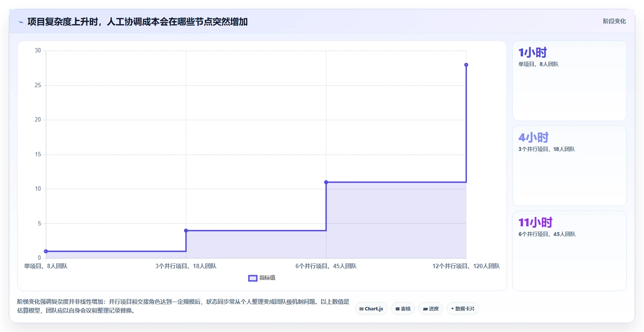Click the 阶段变化 label in the header
Screen dimensions: 644x332
point(614,21)
